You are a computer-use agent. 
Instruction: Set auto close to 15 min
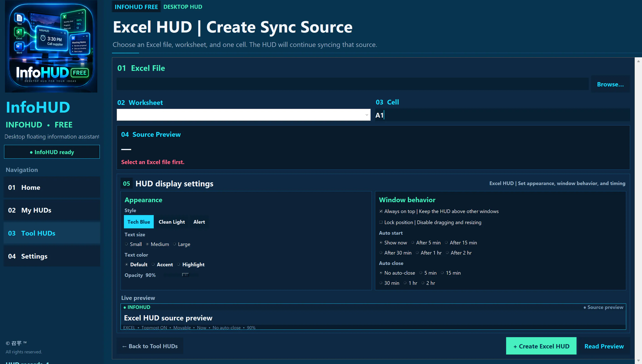pos(451,273)
